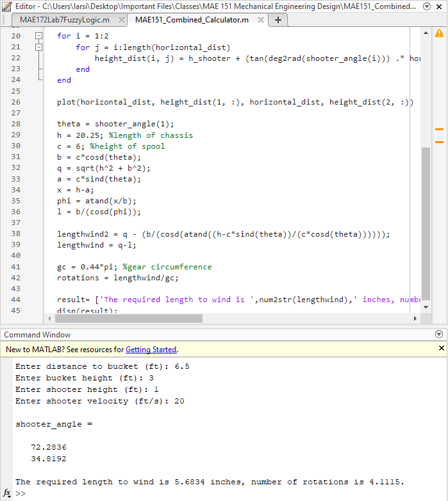Collapse the inner for loop at line 21
448x501 pixels.
tap(38, 47)
